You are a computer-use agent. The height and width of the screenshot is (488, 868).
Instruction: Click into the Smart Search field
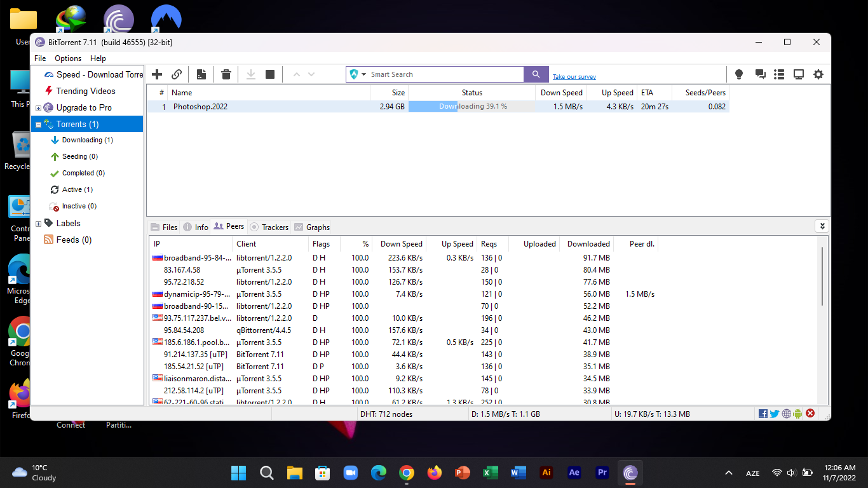click(445, 74)
